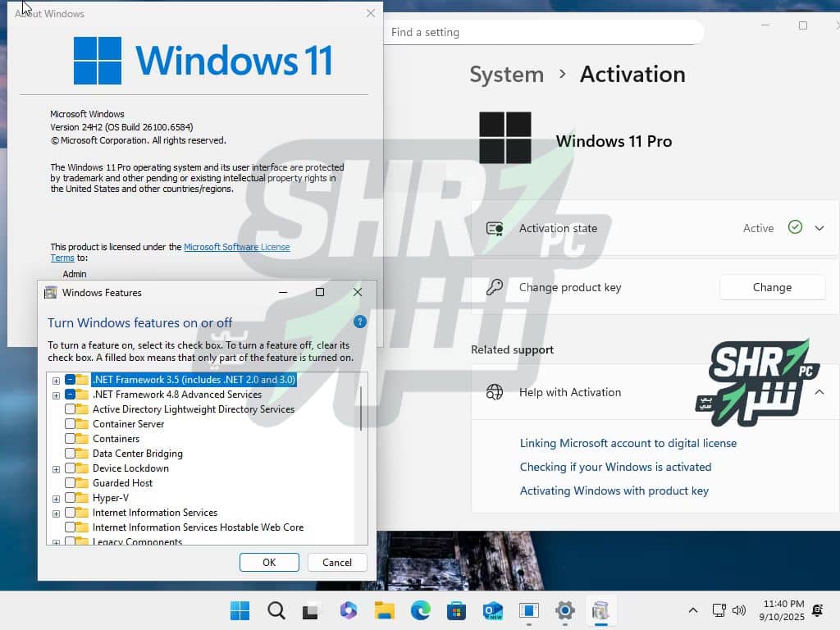This screenshot has height=630, width=840.
Task: Click the Change product key button
Action: (772, 287)
